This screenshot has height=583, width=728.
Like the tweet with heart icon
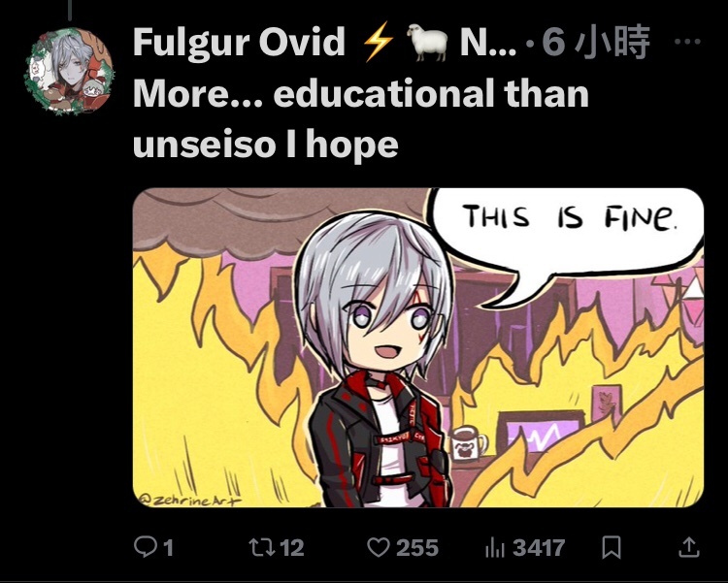point(379,547)
